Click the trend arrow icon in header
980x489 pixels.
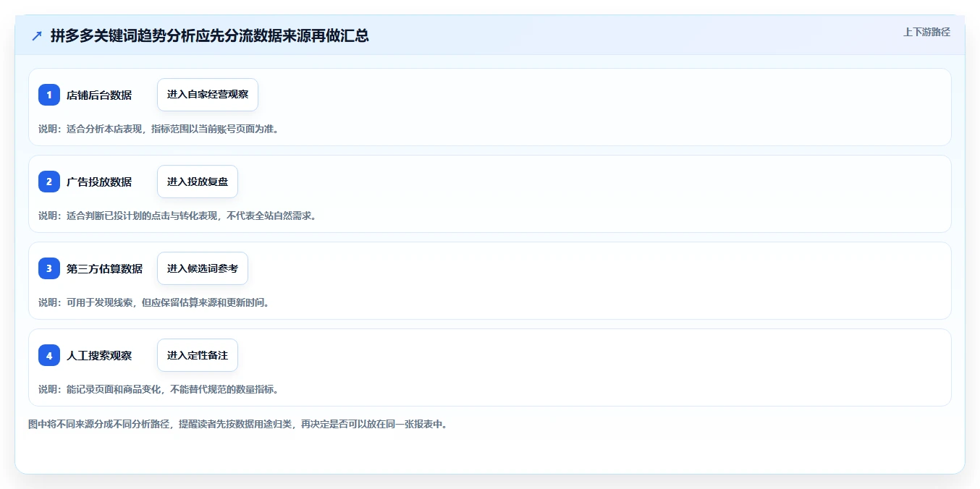(x=37, y=36)
